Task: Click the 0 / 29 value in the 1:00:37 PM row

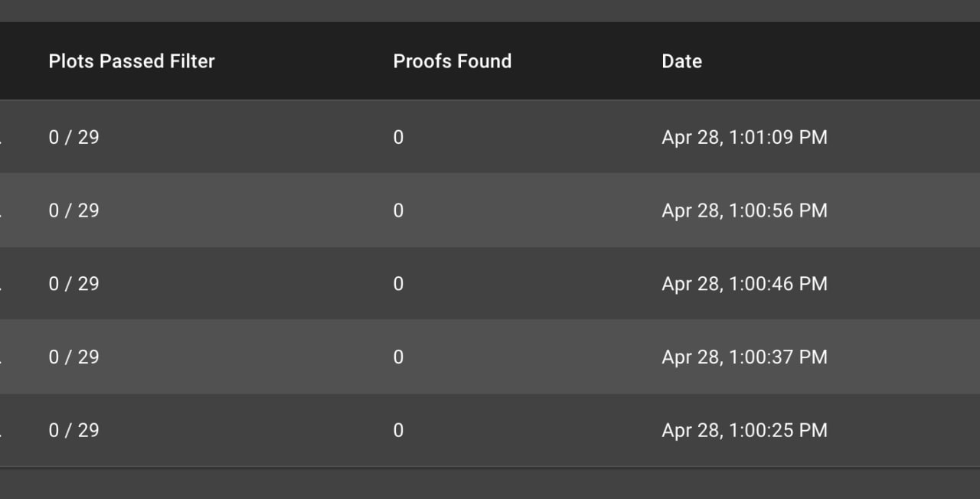Action: point(74,357)
